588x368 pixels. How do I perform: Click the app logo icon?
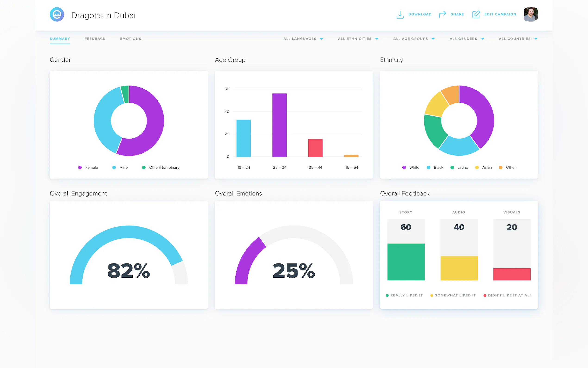tap(57, 14)
